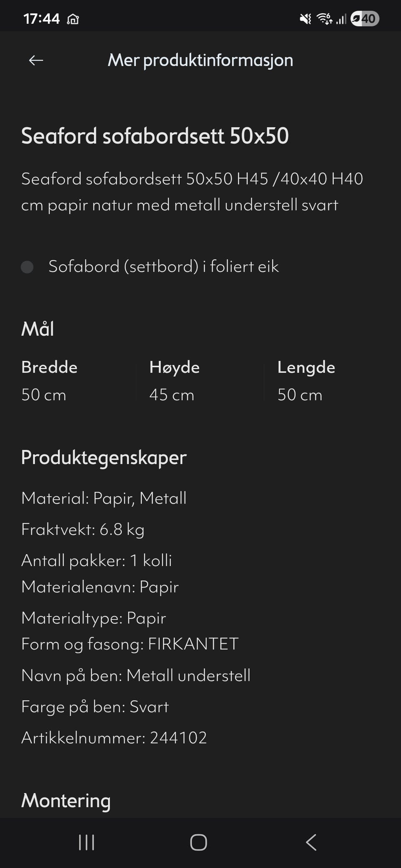
Task: Tap the battery indicator showing 40
Action: point(365,19)
